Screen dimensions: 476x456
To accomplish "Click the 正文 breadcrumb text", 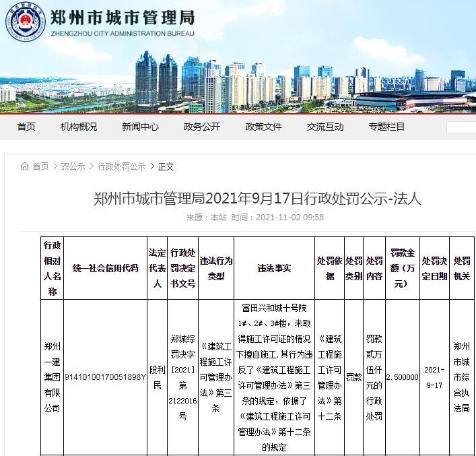I will 166,166.
